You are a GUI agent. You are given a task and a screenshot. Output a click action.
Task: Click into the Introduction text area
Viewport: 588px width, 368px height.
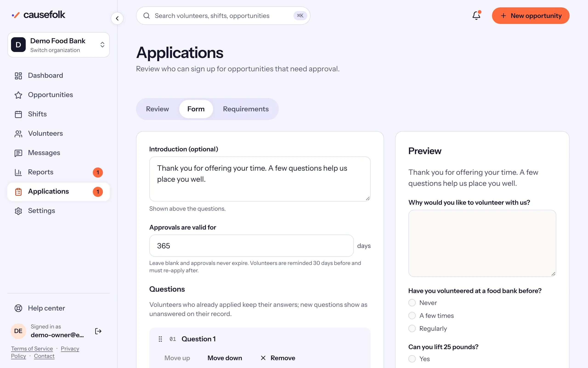(260, 179)
